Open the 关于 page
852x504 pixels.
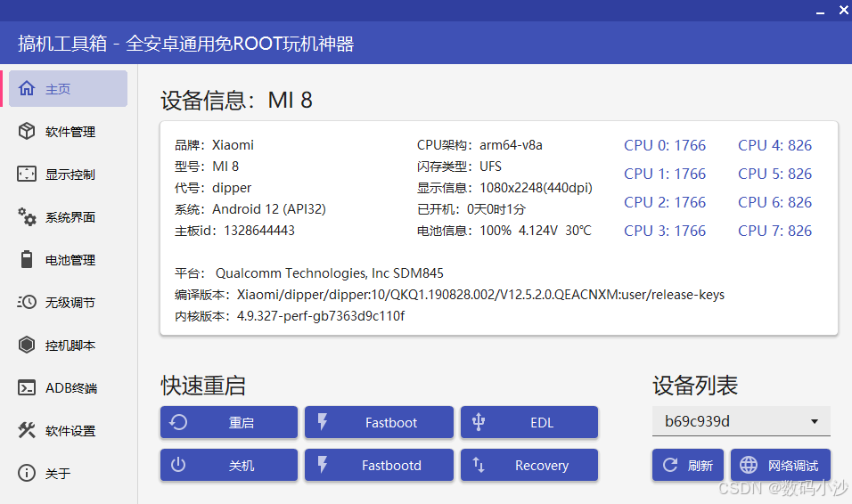68,474
